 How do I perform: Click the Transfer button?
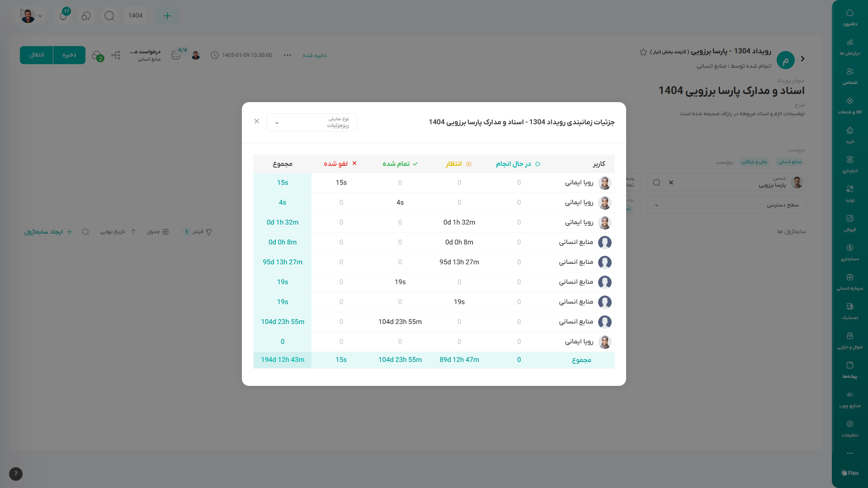37,55
